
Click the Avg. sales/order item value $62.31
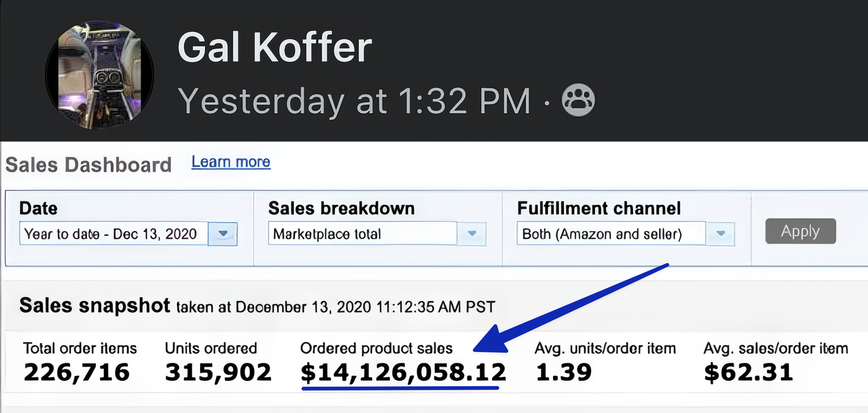pos(748,373)
